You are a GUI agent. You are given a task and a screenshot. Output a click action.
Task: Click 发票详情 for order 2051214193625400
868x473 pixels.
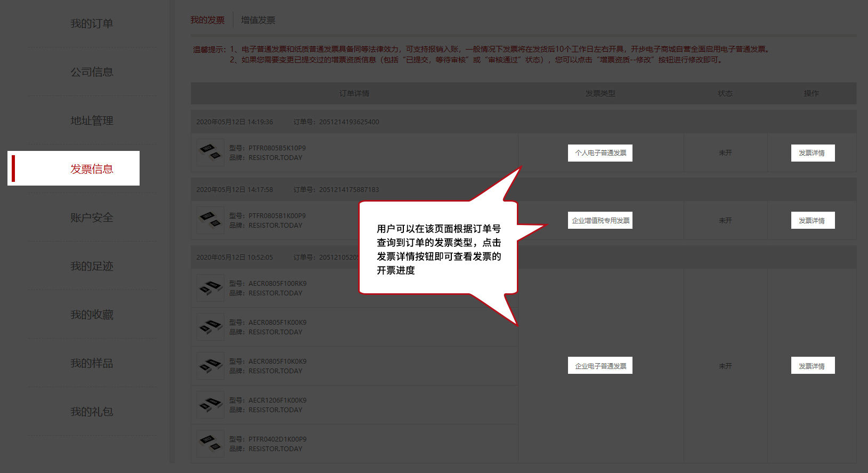pos(812,153)
